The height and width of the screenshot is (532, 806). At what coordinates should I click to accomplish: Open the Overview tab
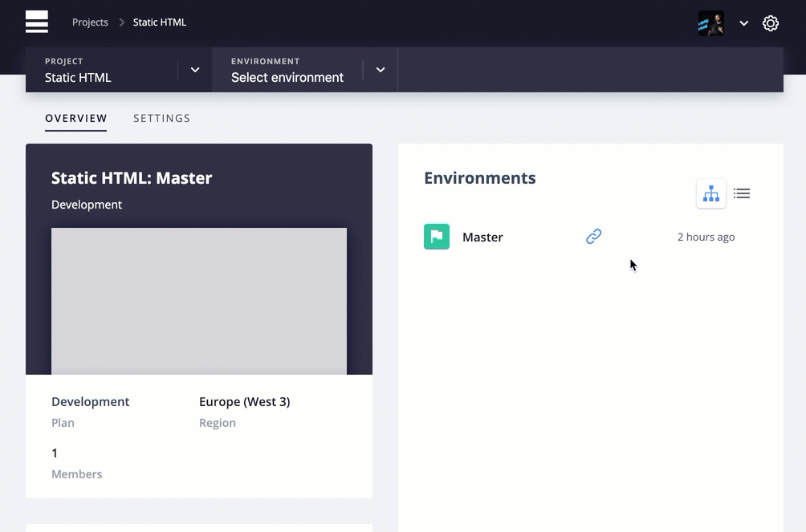pyautogui.click(x=75, y=118)
